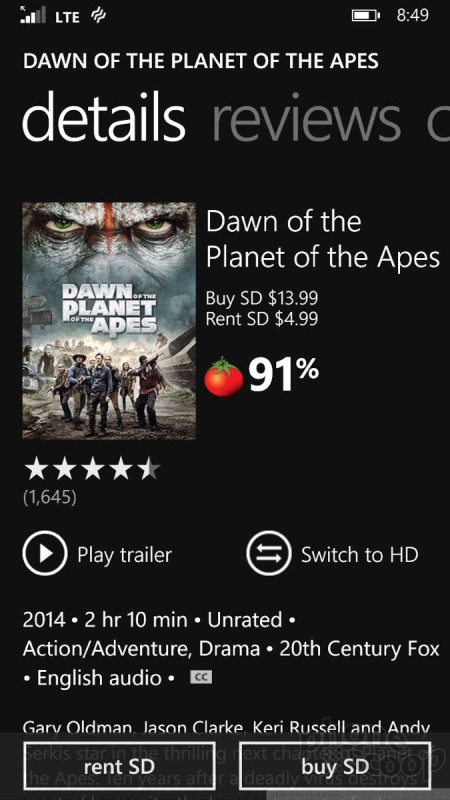Select the details tab
Image resolution: width=450 pixels, height=800 pixels.
click(104, 116)
